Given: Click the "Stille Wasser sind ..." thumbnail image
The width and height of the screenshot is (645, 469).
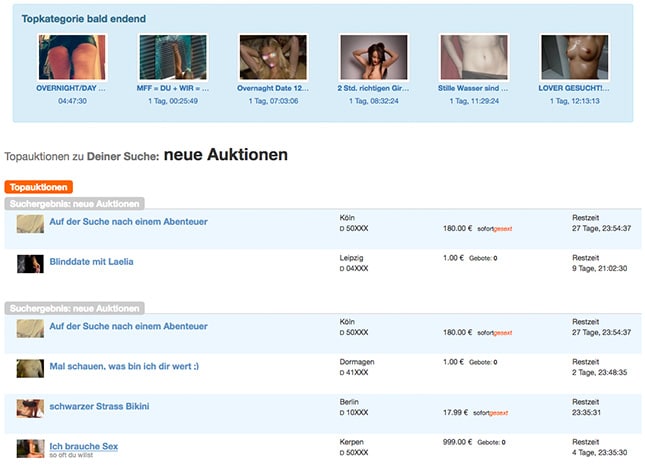Looking at the screenshot, I should click(474, 57).
